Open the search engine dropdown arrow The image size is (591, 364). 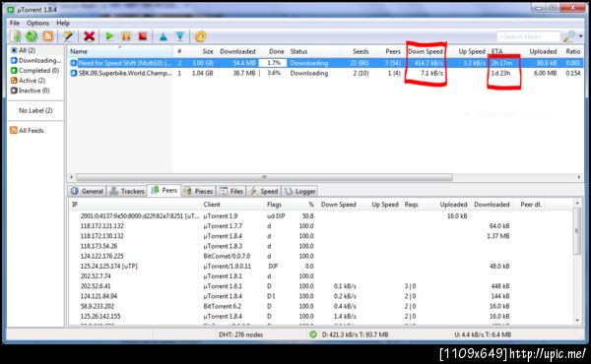(581, 36)
